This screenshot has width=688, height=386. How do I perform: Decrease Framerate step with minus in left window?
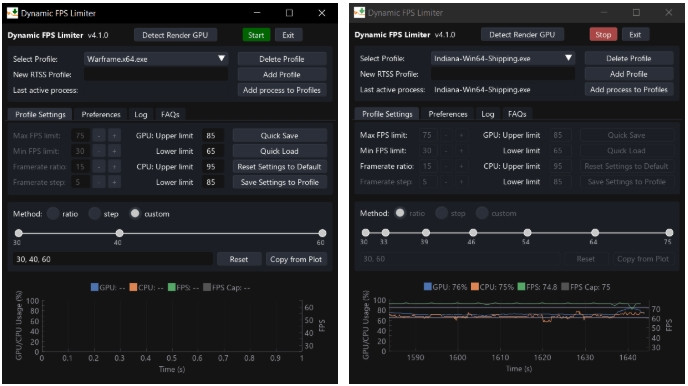tap(99, 182)
